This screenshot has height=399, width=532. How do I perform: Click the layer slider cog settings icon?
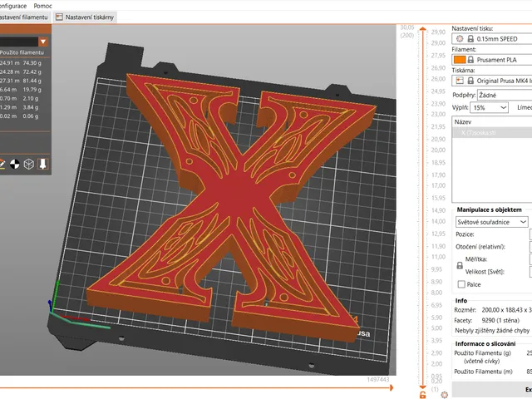click(x=445, y=395)
